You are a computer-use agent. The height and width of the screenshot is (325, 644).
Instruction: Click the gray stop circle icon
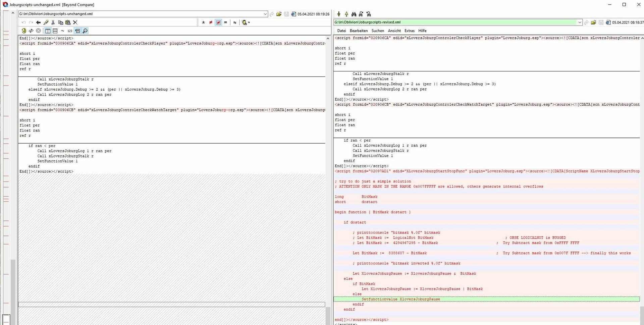tap(39, 31)
